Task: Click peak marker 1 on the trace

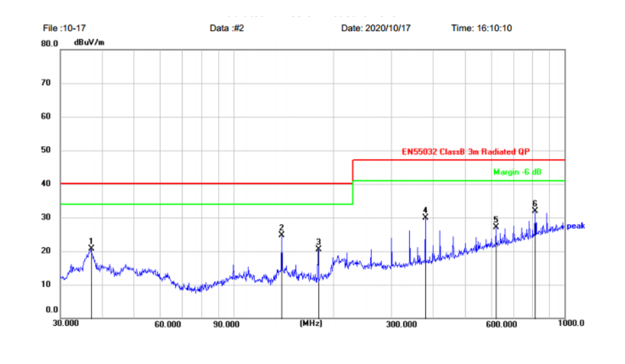Action: click(x=91, y=247)
